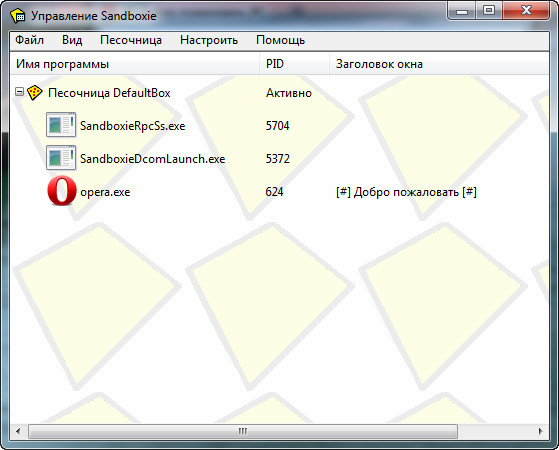Image resolution: width=559 pixels, height=450 pixels.
Task: Select the SandboxieRpcSs.exe entry
Action: tap(133, 126)
